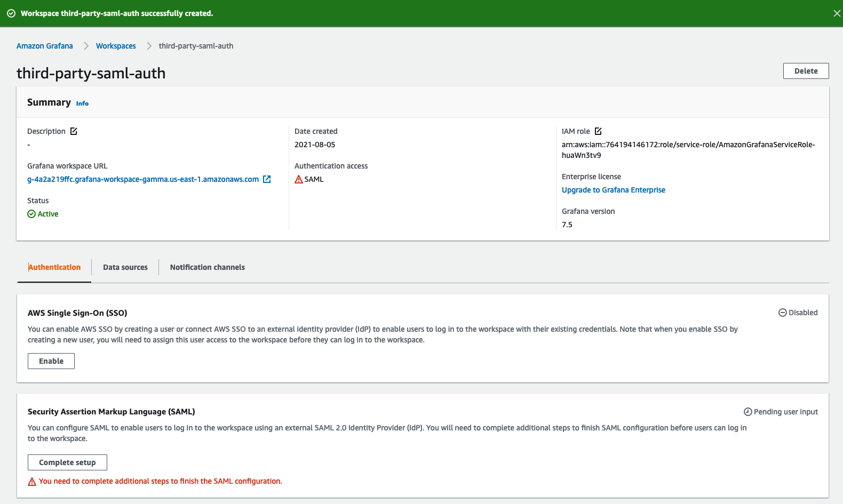Click the Enterprise license label
This screenshot has width=843, height=504.
(591, 177)
